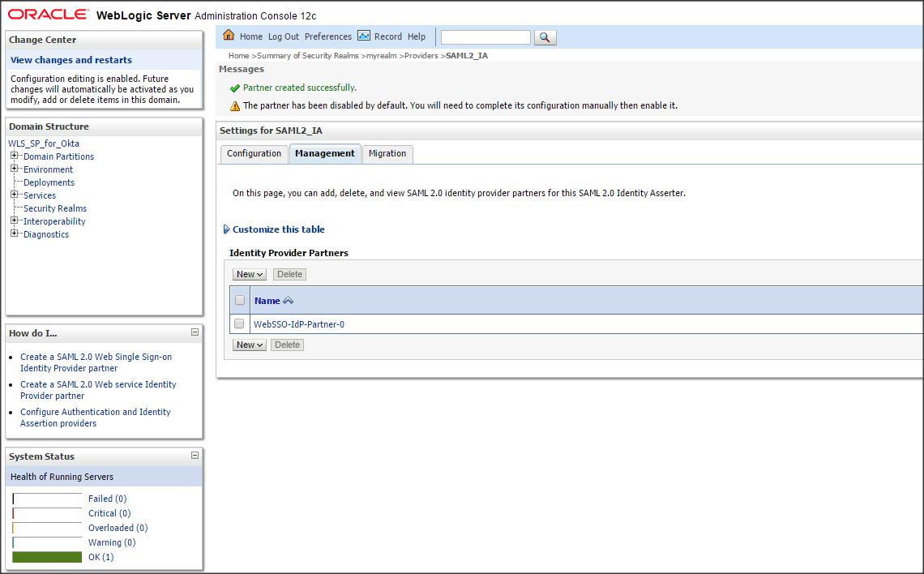The width and height of the screenshot is (924, 574).
Task: Click the Home house icon in toolbar
Action: pos(229,36)
